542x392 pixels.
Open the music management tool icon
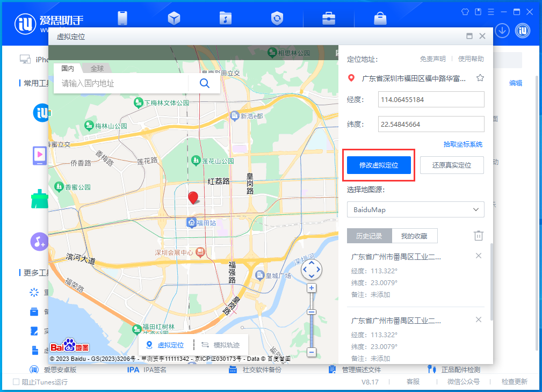tap(226, 18)
